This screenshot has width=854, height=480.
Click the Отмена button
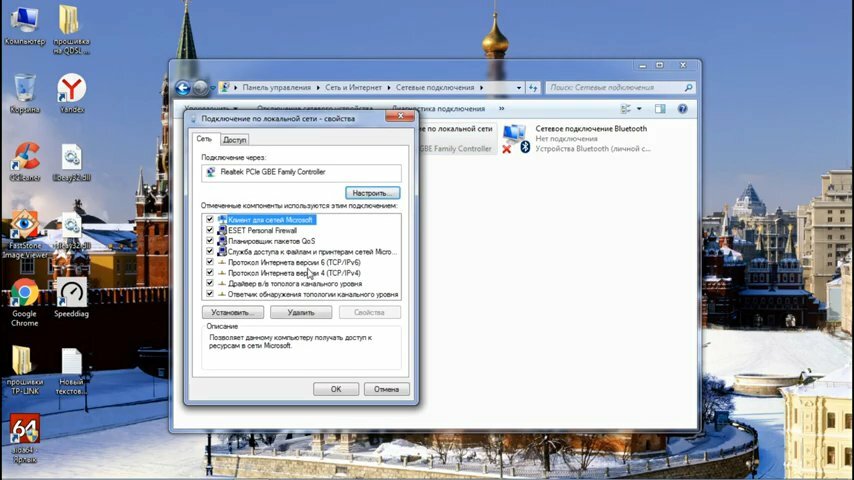(386, 389)
